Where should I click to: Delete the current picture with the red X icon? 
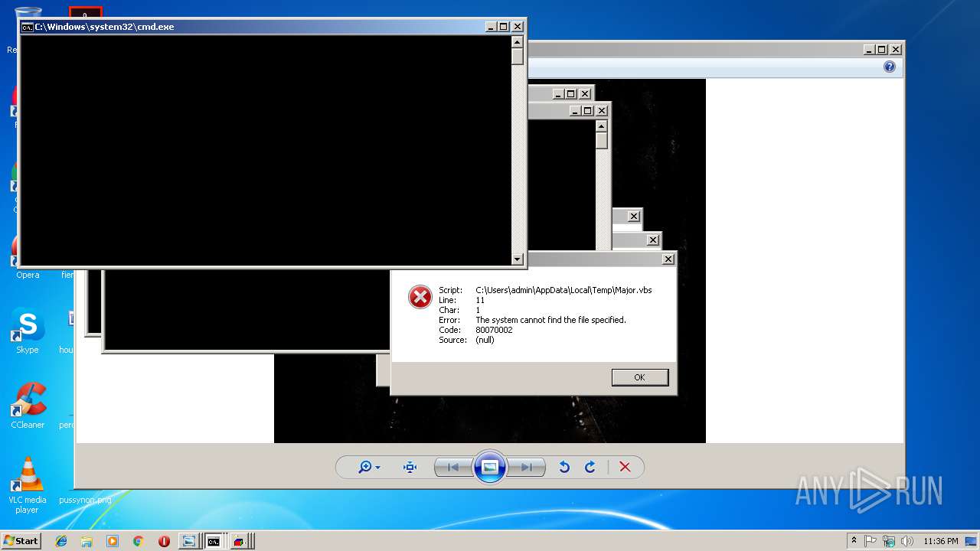click(625, 467)
